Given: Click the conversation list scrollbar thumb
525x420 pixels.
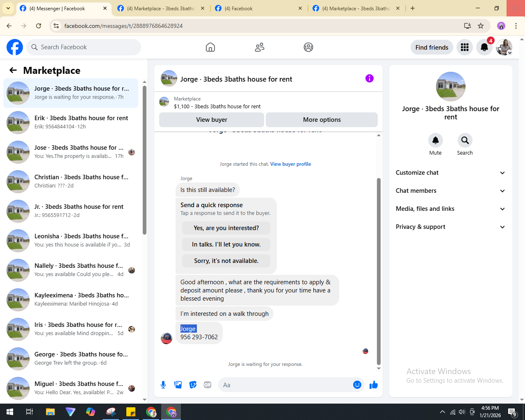Looking at the screenshot, I should coord(144,160).
